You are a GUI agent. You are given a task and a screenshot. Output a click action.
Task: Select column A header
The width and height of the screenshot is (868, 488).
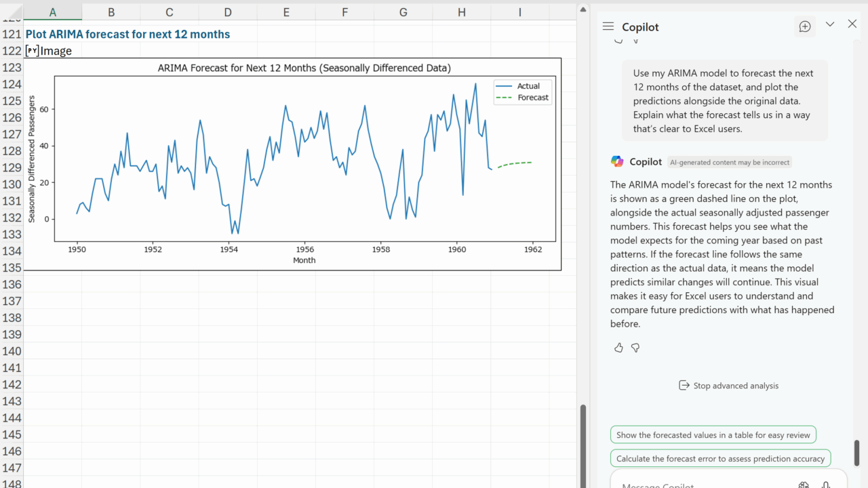(53, 12)
